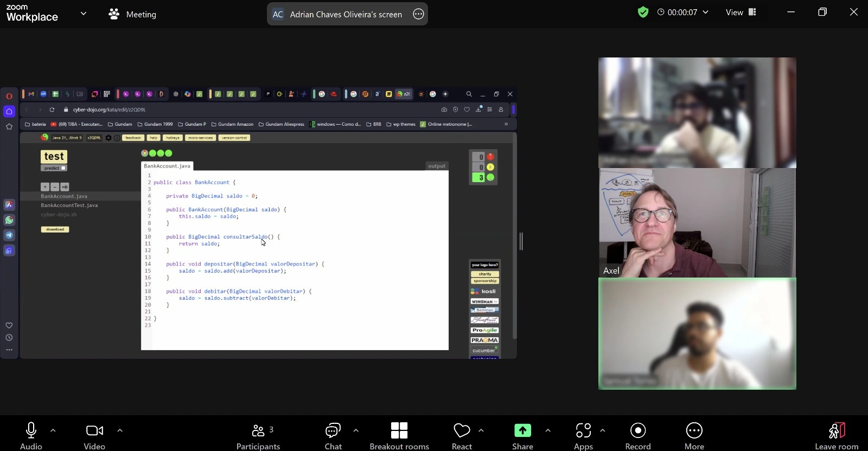Open the Participants panel
Viewport: 868px width, 451px height.
click(x=258, y=431)
